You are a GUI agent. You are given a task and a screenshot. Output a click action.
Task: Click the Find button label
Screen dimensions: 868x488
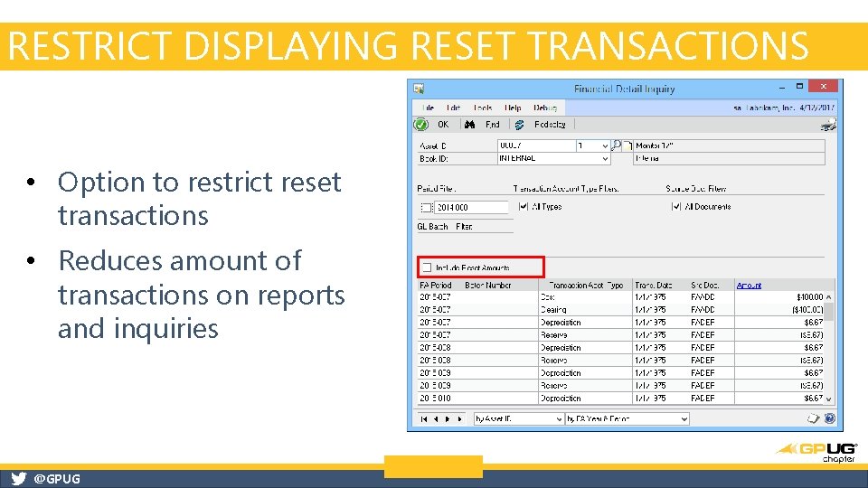[x=493, y=125]
